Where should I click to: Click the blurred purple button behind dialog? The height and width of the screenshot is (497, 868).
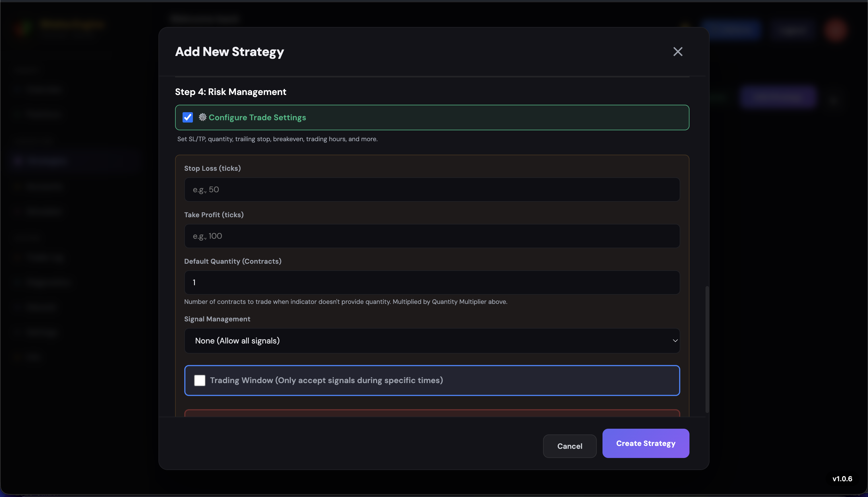[778, 97]
